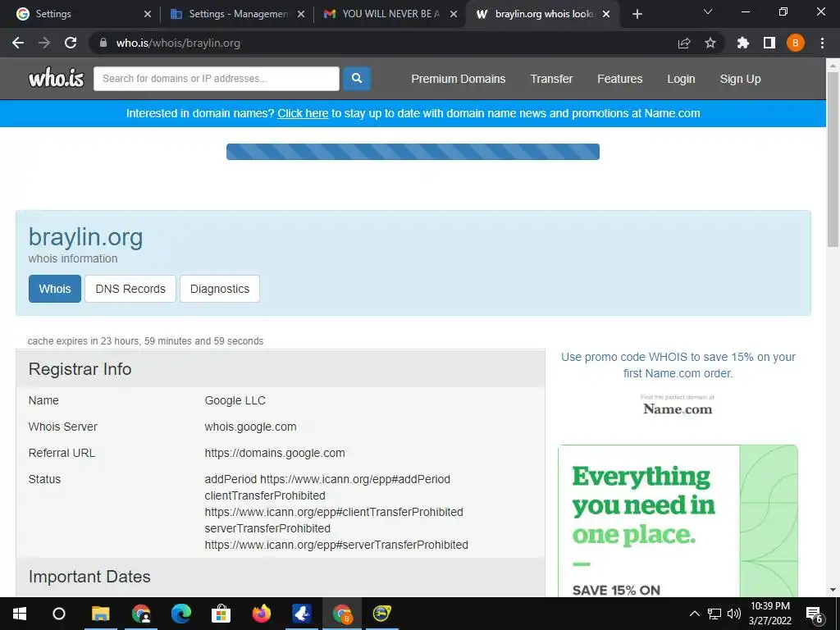Go back to the previous page
840x630 pixels.
click(x=18, y=43)
